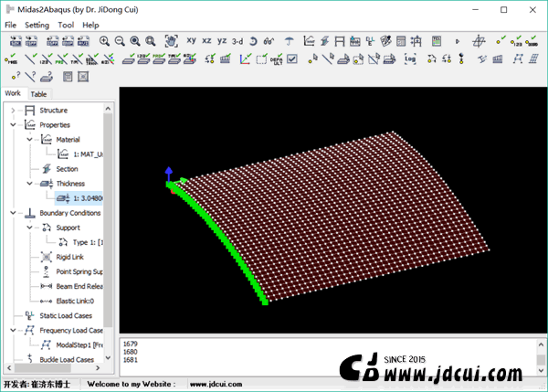Click the structure frame toolbar icon
548x392 pixels.
(x=340, y=41)
